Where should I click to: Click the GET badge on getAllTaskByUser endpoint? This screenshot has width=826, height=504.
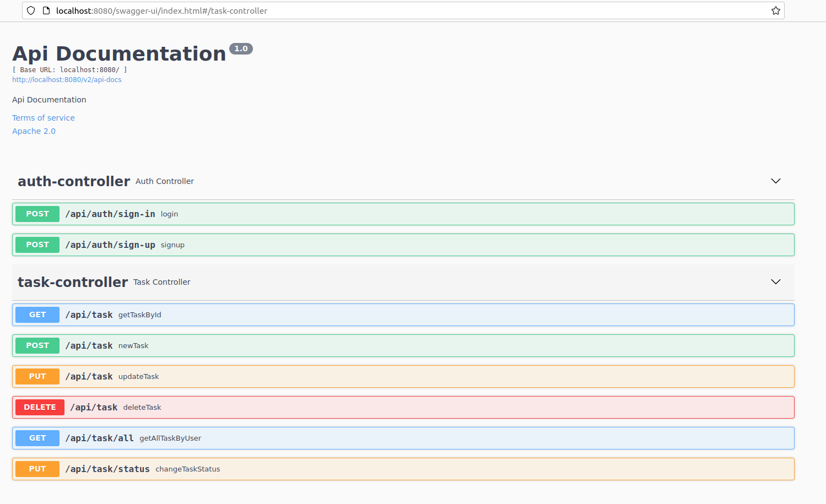(x=37, y=438)
